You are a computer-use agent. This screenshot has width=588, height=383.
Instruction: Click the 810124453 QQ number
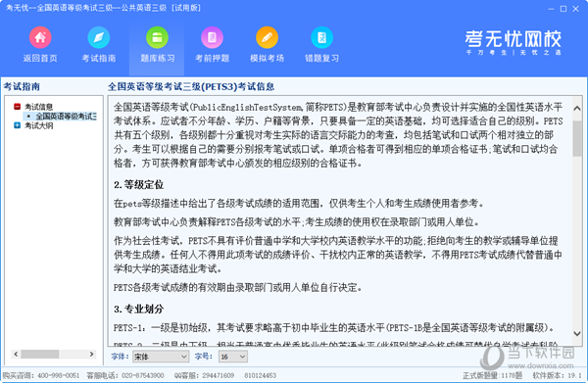click(x=261, y=375)
